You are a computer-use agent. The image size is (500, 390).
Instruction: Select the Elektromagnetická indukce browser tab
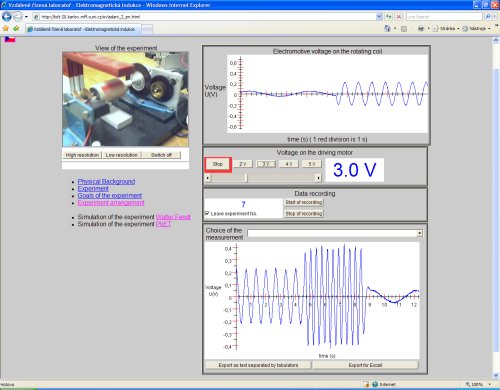pos(84,29)
